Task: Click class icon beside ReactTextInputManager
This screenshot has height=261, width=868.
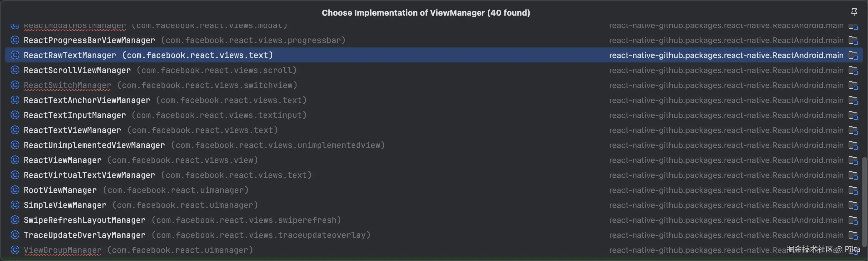Action: pos(15,115)
